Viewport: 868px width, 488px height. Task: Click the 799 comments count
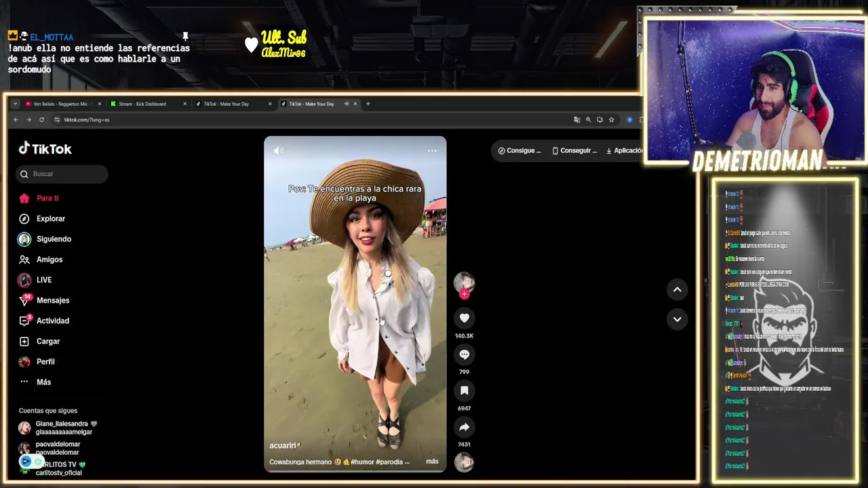click(x=465, y=371)
